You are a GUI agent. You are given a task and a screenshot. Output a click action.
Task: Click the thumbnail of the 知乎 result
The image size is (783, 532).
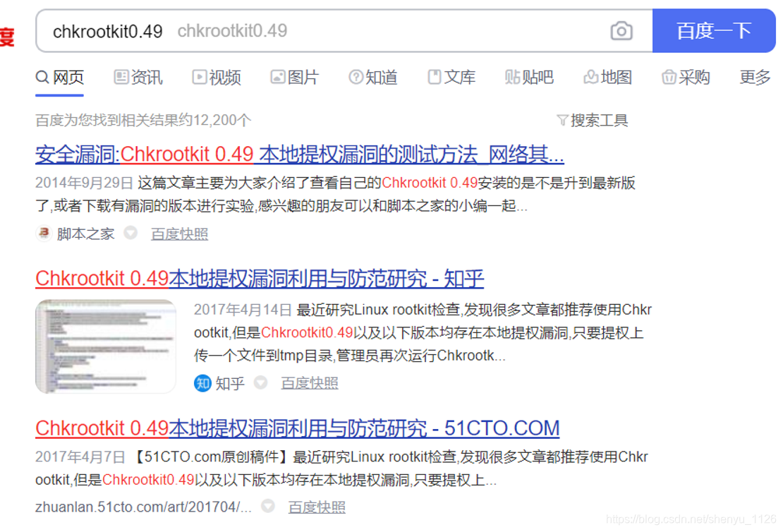[105, 346]
